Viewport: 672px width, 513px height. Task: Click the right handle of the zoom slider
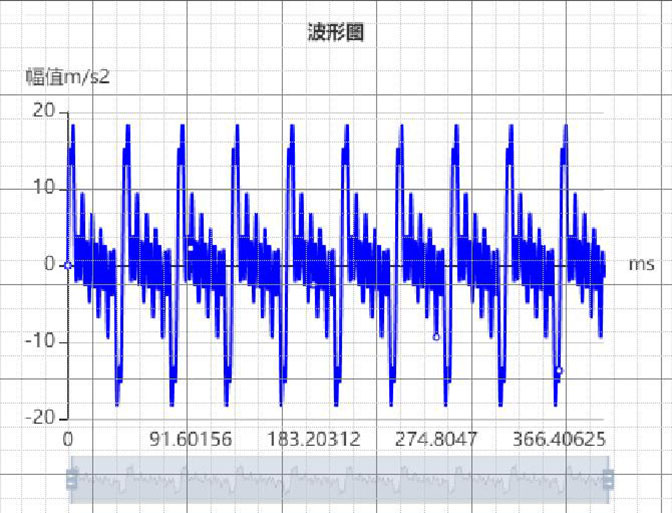click(607, 481)
